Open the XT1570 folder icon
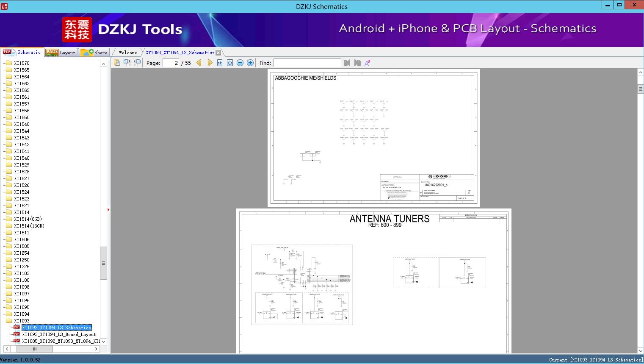The image size is (644, 364). (x=8, y=63)
